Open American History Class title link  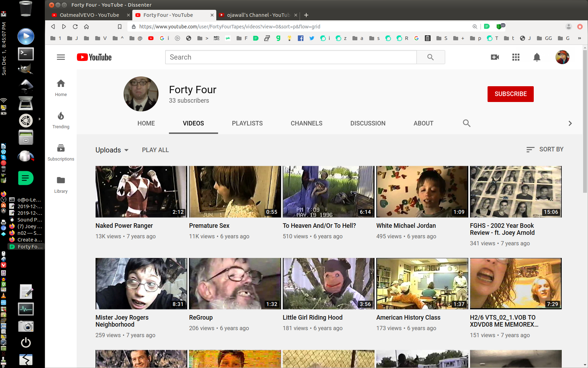(x=408, y=318)
